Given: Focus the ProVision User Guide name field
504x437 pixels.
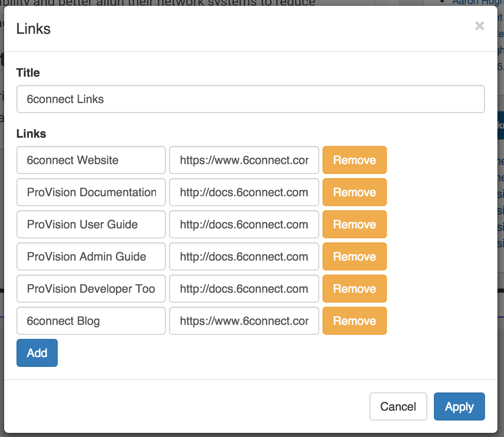Looking at the screenshot, I should pyautogui.click(x=91, y=224).
